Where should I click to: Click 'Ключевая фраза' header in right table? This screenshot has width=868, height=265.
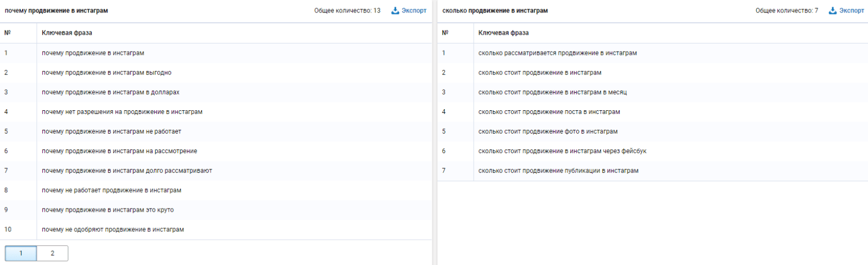click(503, 33)
